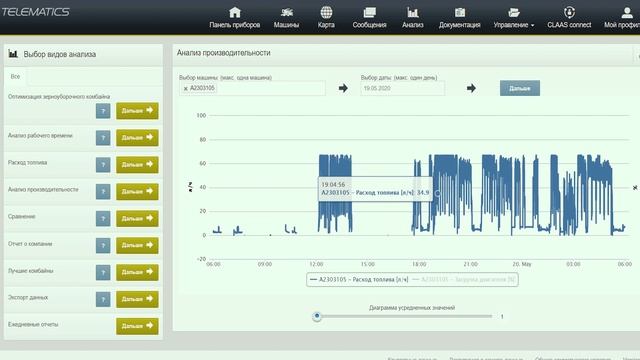Screen dimensions: 640x360
Task: Click Дальше for Сравнение
Action: point(137,218)
